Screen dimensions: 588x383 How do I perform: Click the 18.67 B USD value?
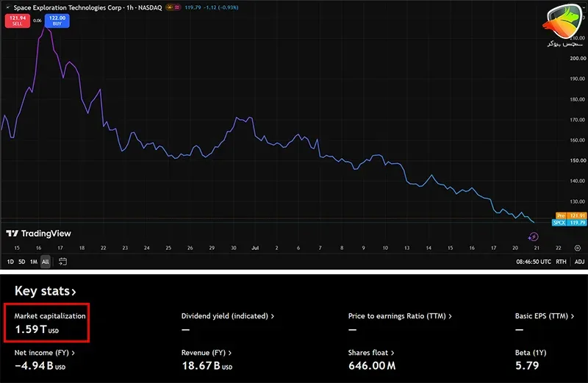tap(207, 366)
